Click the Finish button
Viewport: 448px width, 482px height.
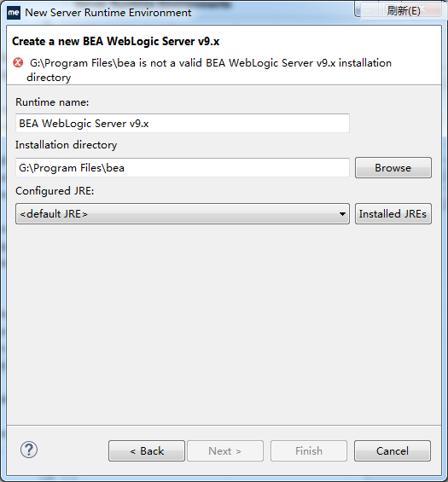(x=309, y=451)
